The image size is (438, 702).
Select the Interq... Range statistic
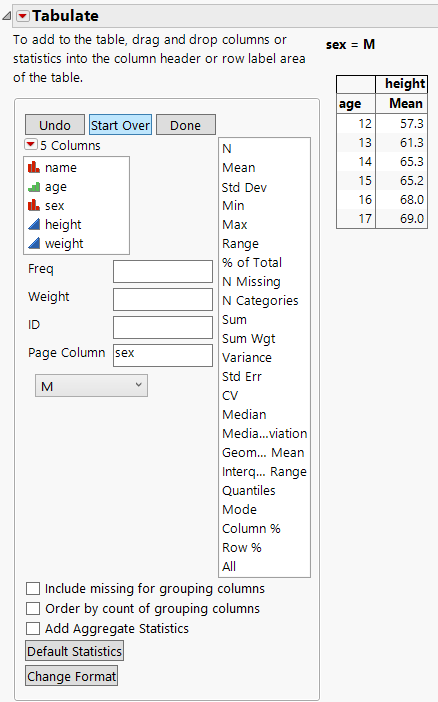pos(264,471)
